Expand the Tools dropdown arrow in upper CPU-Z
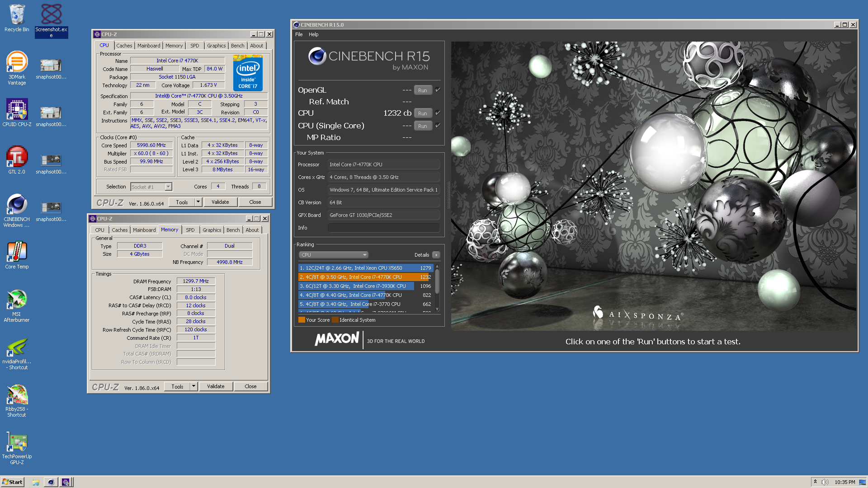Image resolution: width=868 pixels, height=488 pixels. (x=198, y=202)
